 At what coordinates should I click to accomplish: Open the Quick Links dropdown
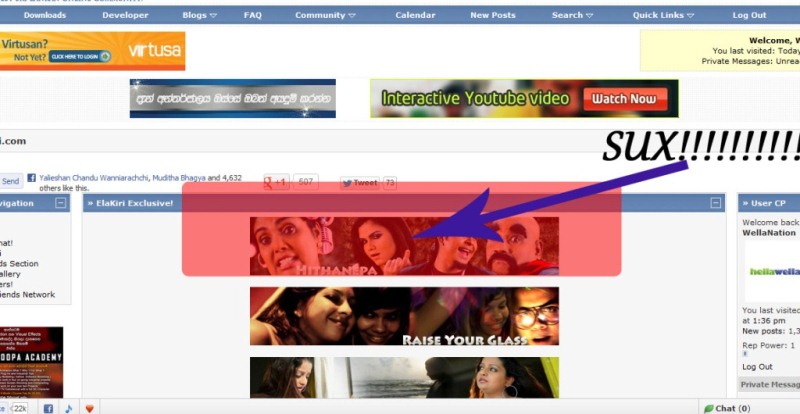click(x=663, y=15)
